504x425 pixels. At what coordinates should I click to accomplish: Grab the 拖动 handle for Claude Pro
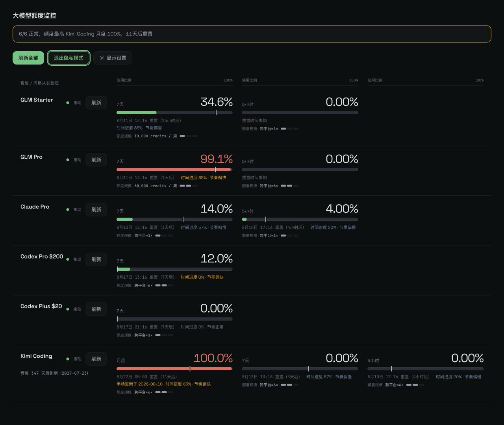click(77, 210)
